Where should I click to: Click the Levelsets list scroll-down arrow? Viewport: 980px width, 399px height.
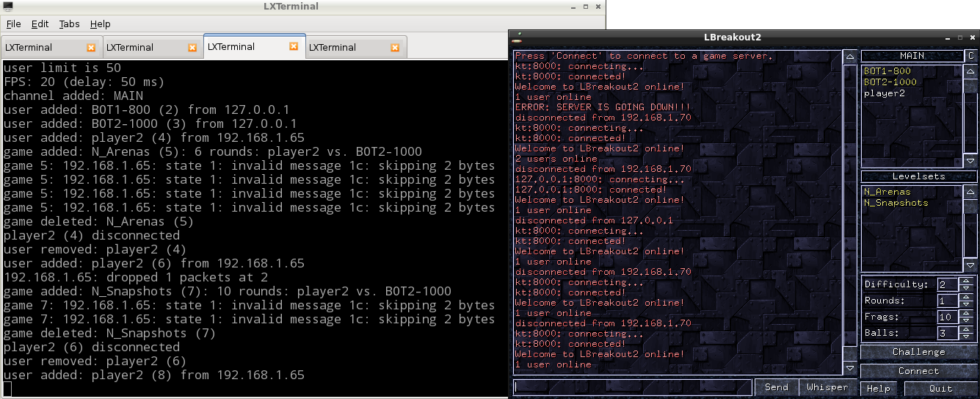click(x=970, y=265)
